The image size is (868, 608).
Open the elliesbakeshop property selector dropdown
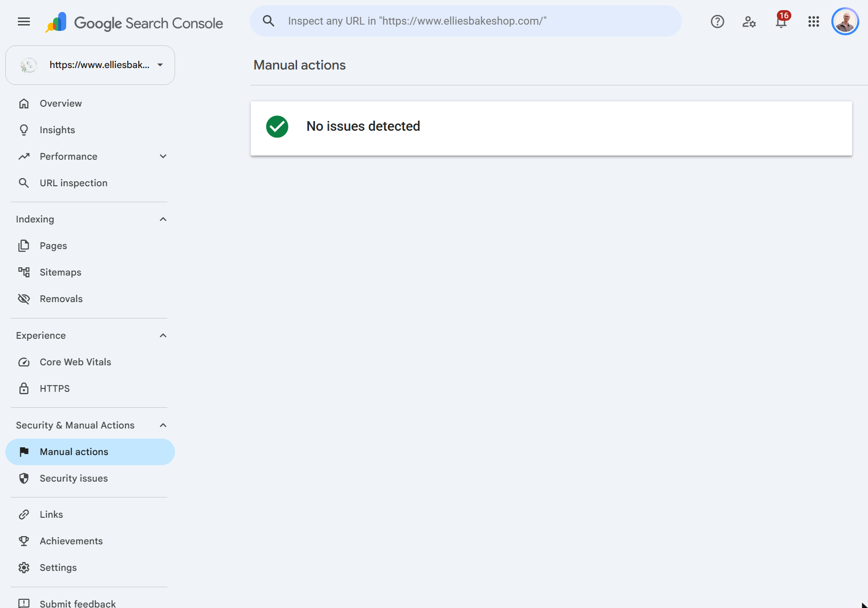click(x=90, y=65)
